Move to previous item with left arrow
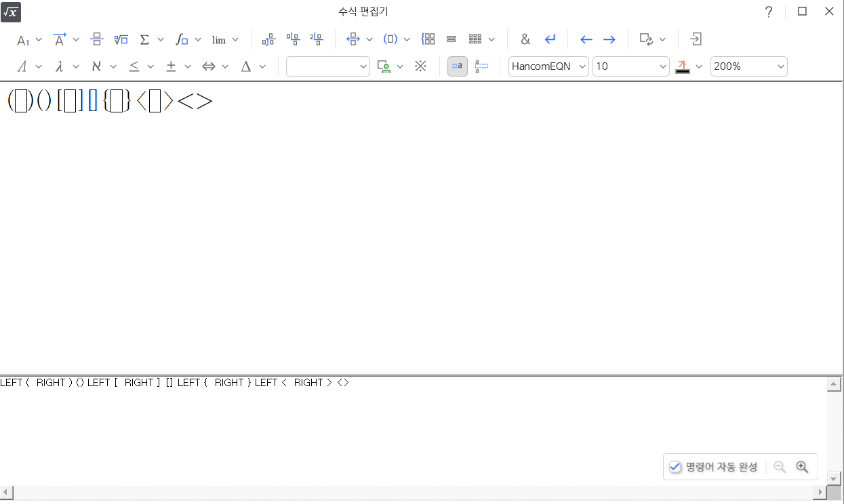Screen dimensions: 844x504 586,39
